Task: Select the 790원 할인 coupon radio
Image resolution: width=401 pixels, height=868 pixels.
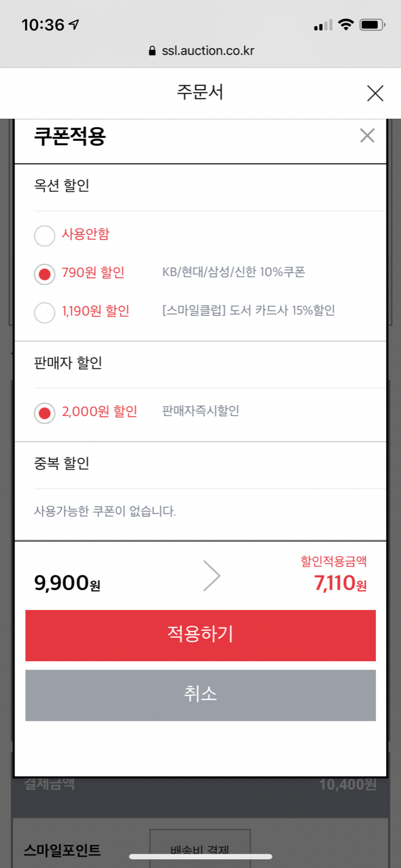Action: click(44, 274)
